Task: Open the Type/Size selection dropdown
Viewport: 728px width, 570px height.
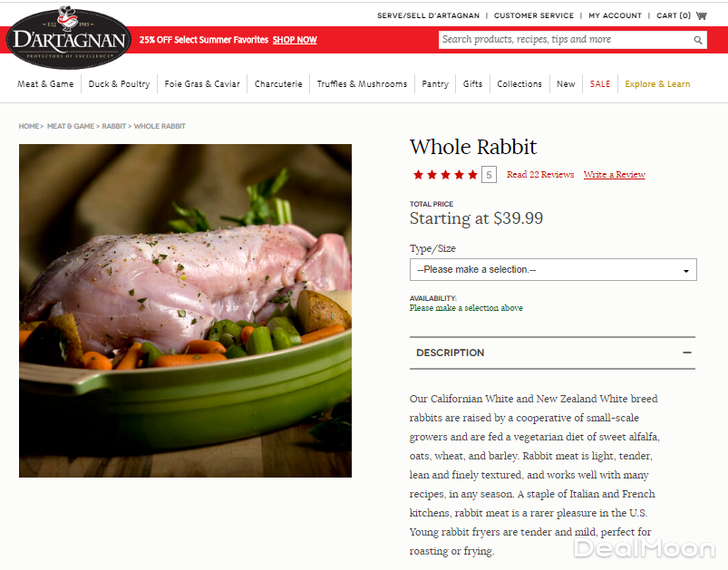Action: (553, 270)
